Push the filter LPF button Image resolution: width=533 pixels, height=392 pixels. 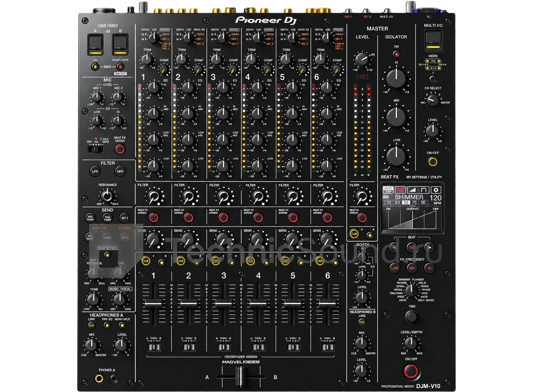pos(95,171)
